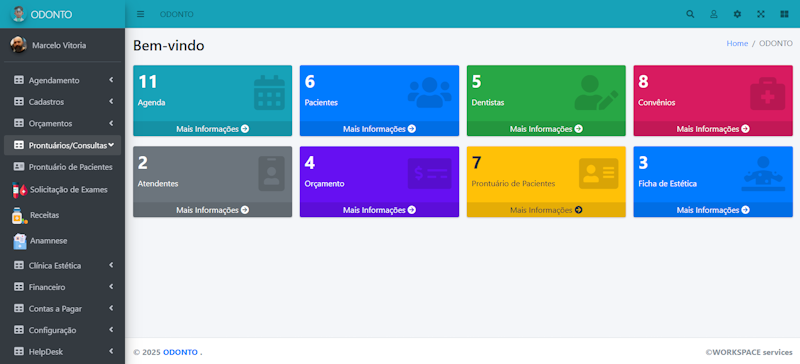This screenshot has width=800, height=364.
Task: Expand the Contas a Pagar chevron
Action: tap(111, 308)
